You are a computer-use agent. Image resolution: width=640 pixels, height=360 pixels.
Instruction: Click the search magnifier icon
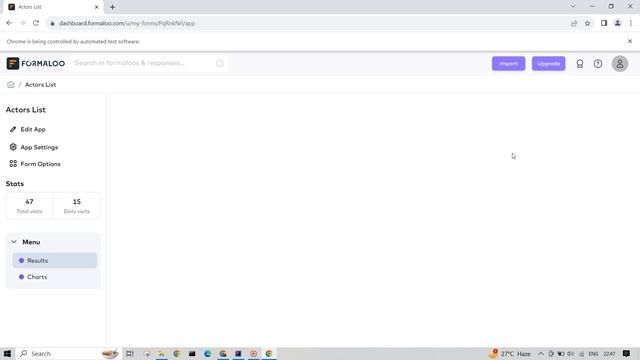click(220, 63)
